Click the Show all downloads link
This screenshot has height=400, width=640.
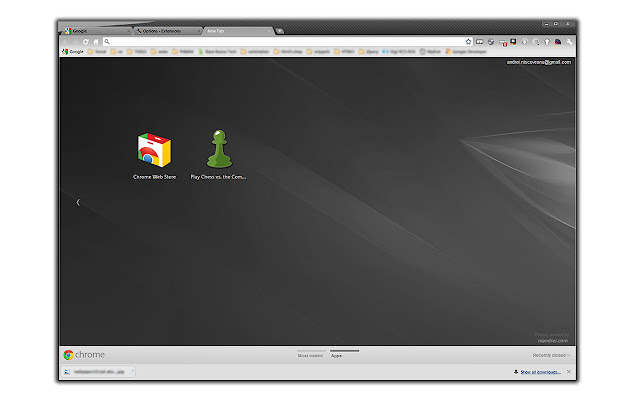coord(540,372)
